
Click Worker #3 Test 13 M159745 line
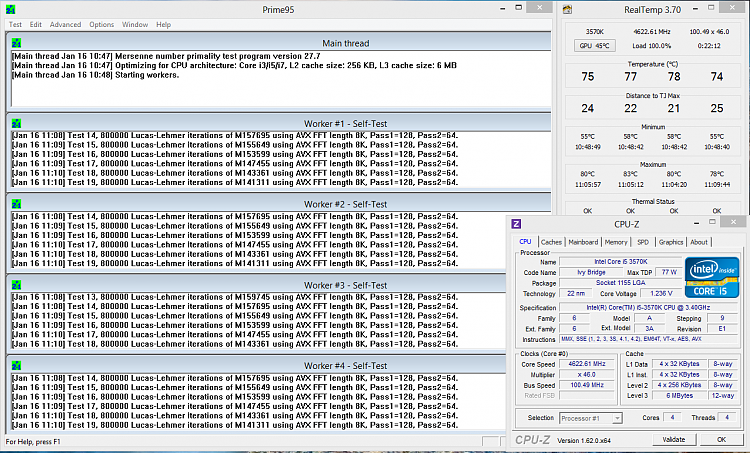(x=234, y=297)
